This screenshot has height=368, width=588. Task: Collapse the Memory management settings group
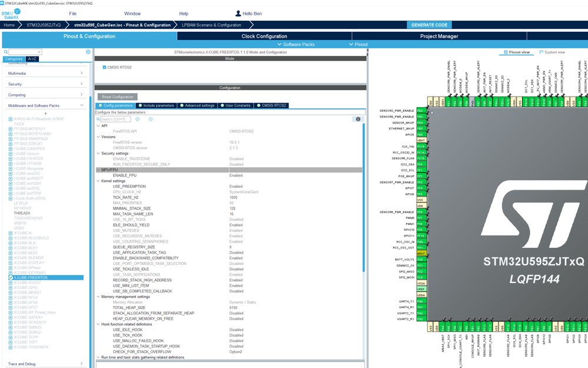(x=98, y=297)
